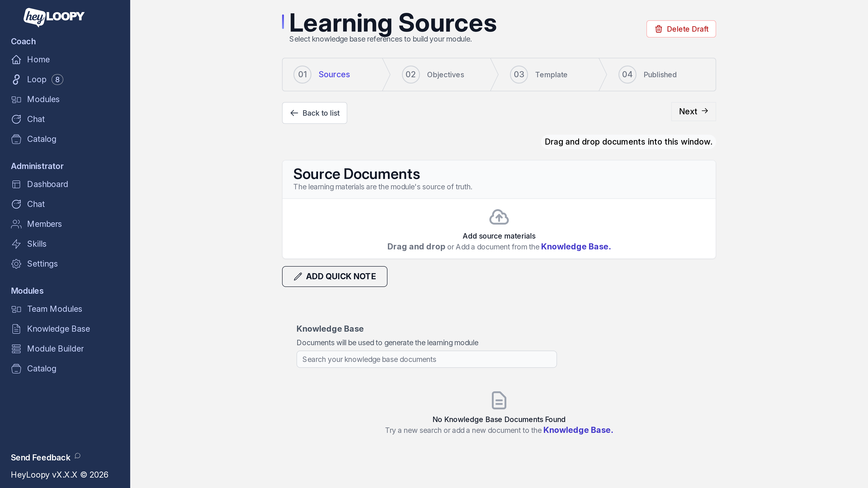Delete the current draft

click(x=681, y=29)
